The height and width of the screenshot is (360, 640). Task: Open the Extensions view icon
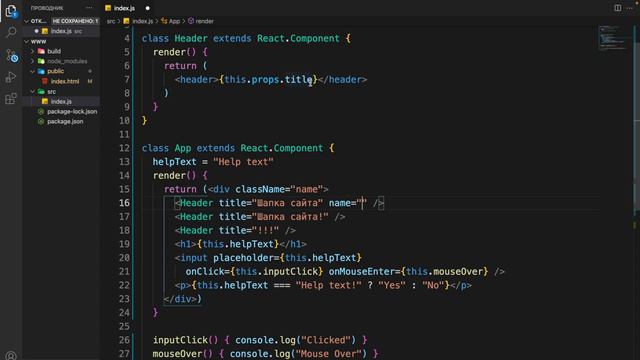click(11, 98)
